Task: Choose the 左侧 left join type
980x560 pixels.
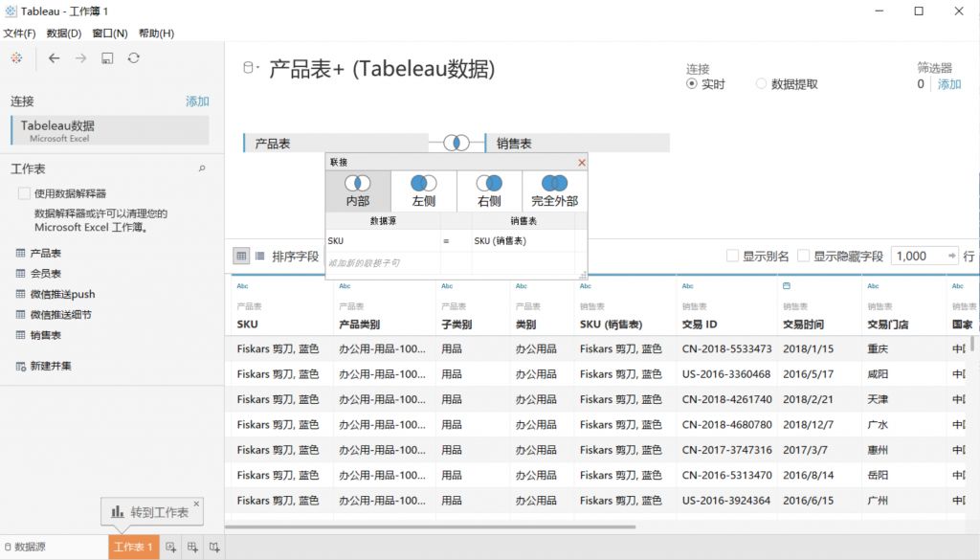Action: tap(424, 191)
